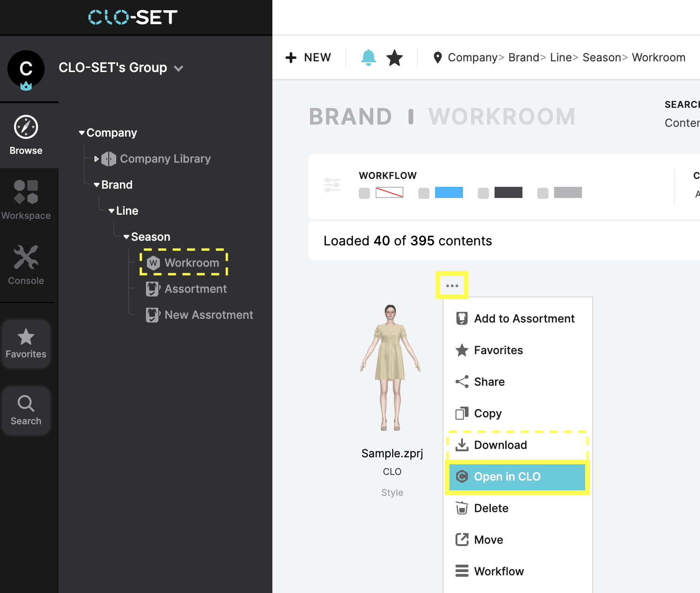700x593 pixels.
Task: Click the Style label under Sample.zprj
Action: click(x=392, y=493)
